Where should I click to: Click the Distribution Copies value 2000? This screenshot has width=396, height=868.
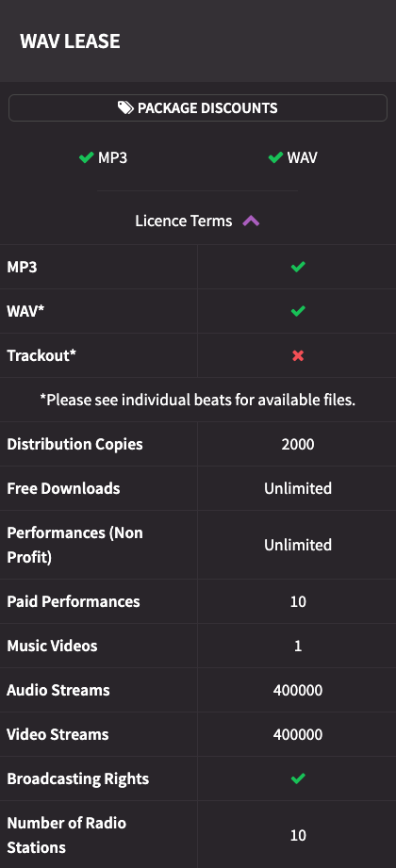click(298, 444)
